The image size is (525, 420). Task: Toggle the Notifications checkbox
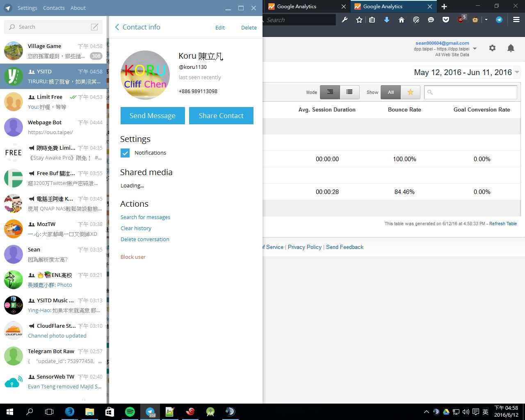(125, 153)
